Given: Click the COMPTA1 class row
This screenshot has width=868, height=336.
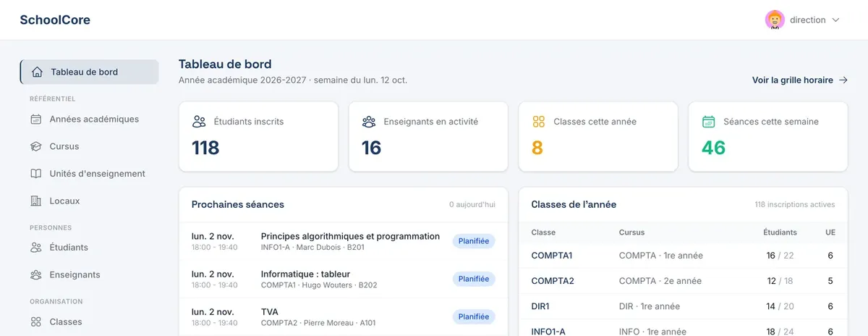Looking at the screenshot, I should (683, 256).
